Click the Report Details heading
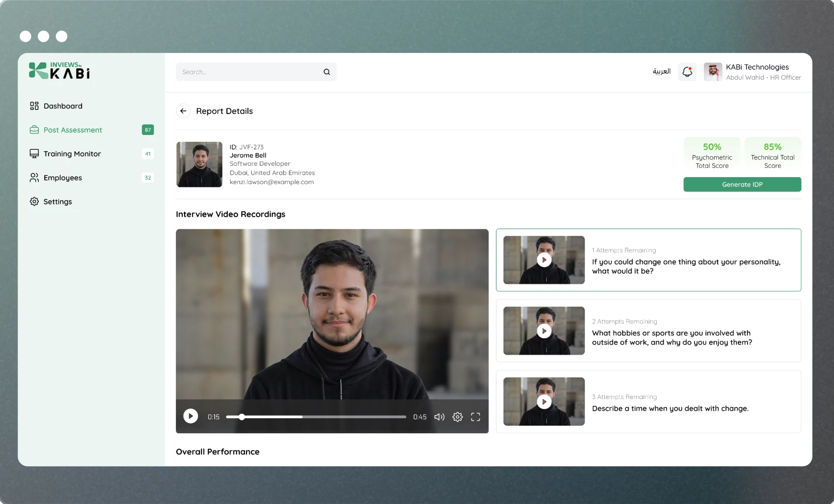 [224, 111]
